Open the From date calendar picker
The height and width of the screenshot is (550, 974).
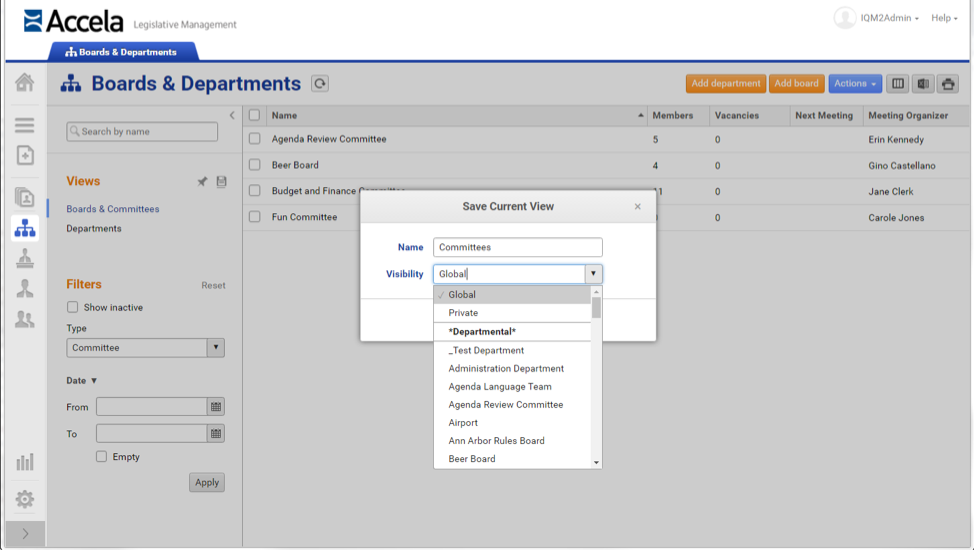[216, 406]
